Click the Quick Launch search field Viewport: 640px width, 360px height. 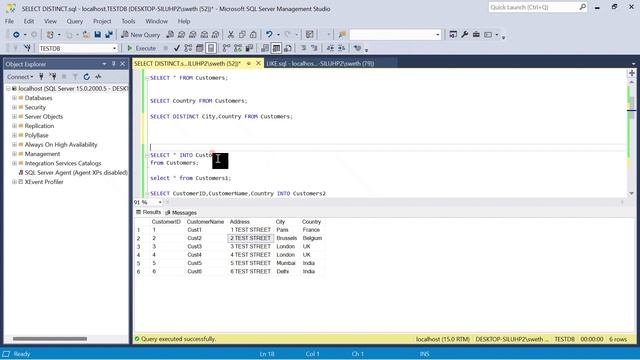pos(533,7)
